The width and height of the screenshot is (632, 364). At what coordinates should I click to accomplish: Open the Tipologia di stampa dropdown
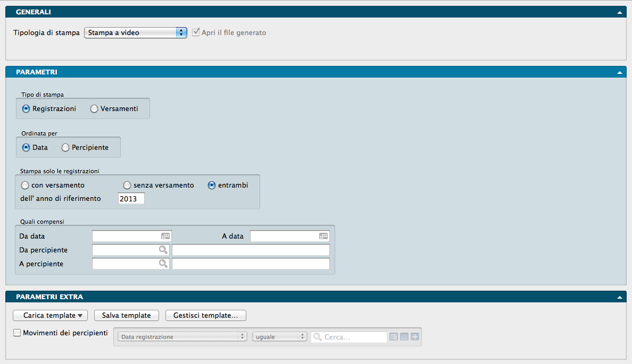point(136,32)
